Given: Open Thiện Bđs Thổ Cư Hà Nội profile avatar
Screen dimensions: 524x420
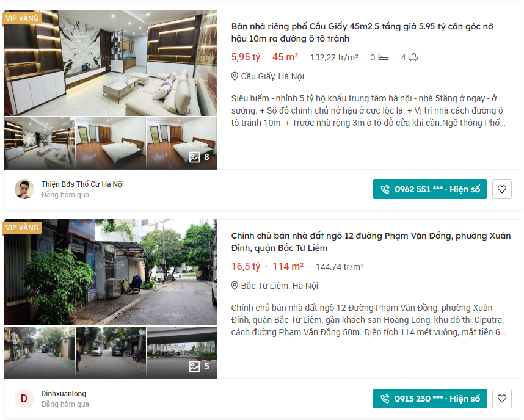Looking at the screenshot, I should pos(24,189).
